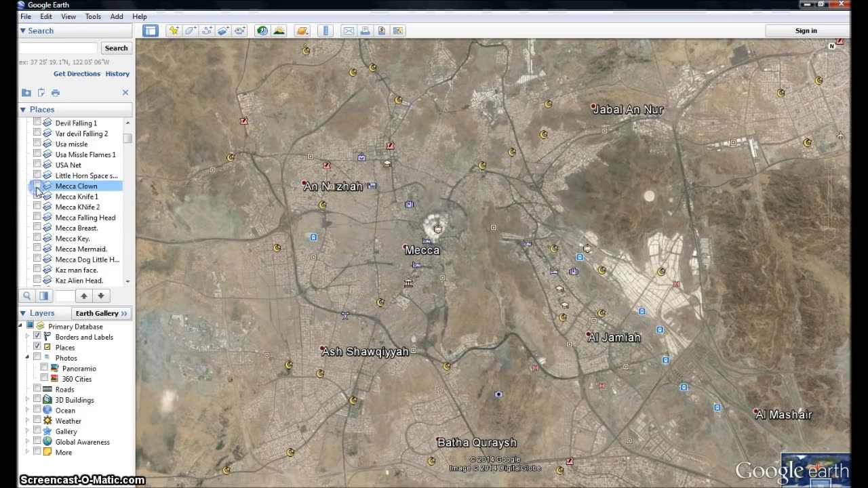Open search History link
Screen dimensions: 868x488
(x=117, y=74)
